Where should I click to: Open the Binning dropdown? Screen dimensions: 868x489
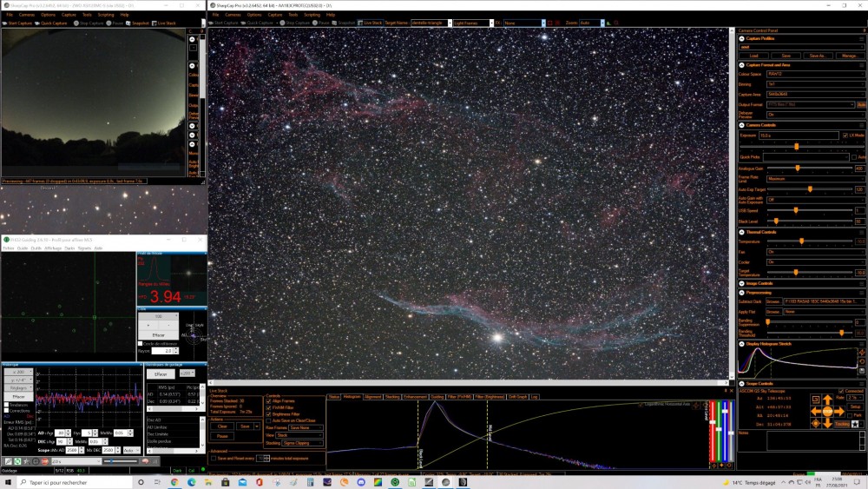[816, 84]
